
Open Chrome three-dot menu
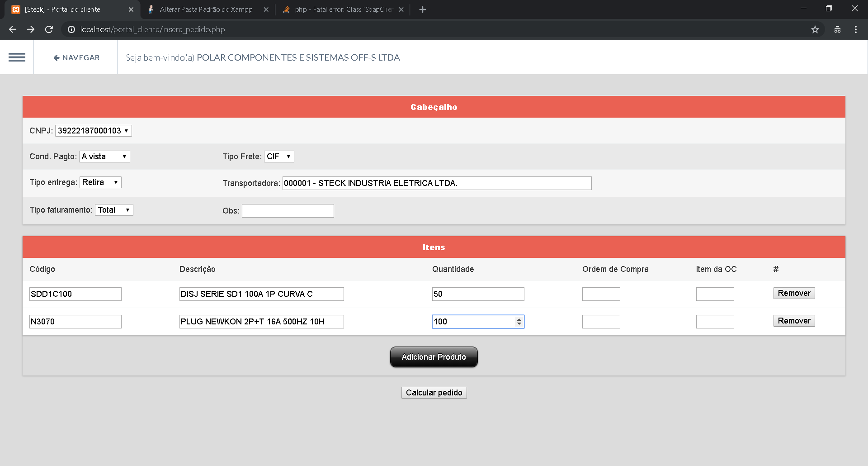pyautogui.click(x=855, y=29)
